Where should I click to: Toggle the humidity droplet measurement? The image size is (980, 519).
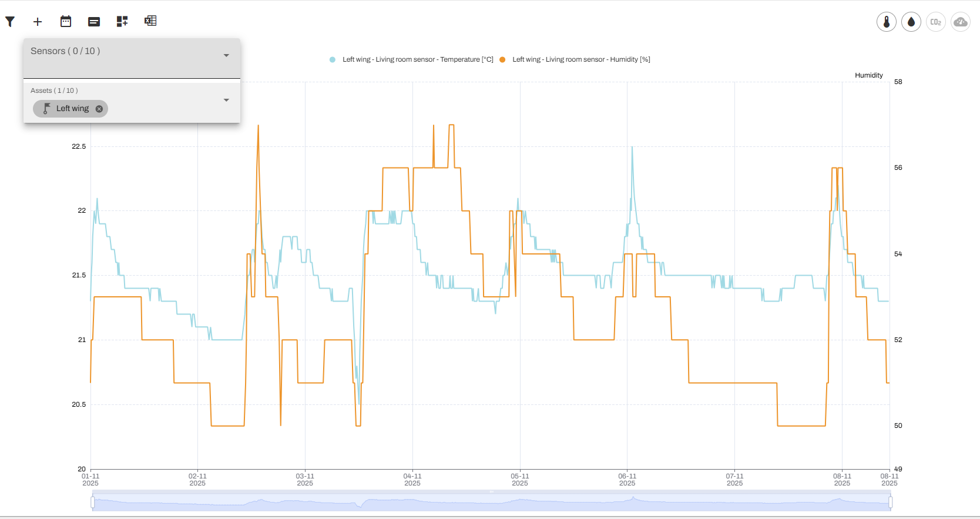[x=911, y=22]
